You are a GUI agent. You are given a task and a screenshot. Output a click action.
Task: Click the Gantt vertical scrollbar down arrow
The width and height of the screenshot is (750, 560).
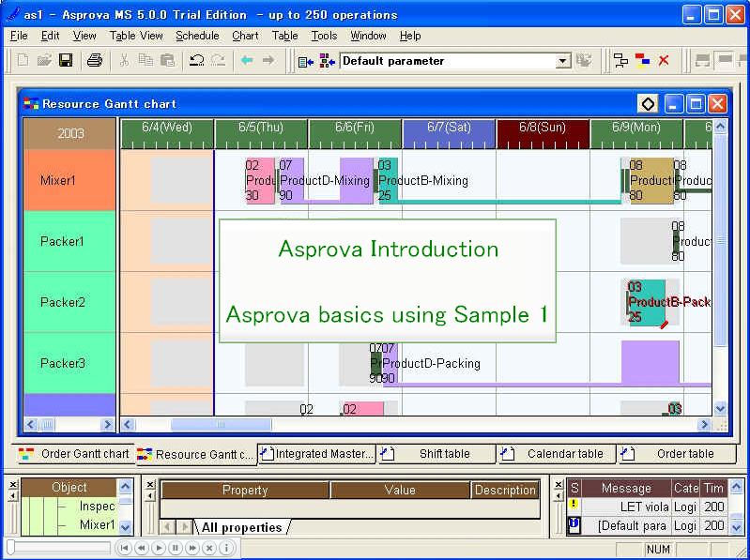click(x=720, y=409)
